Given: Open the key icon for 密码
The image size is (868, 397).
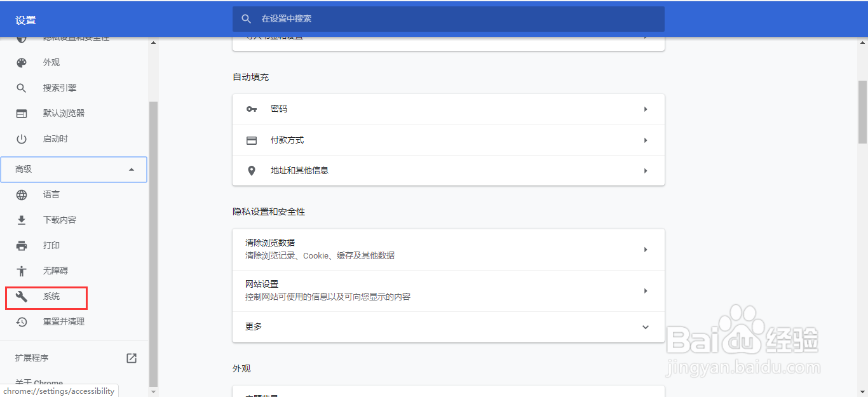Looking at the screenshot, I should (251, 109).
